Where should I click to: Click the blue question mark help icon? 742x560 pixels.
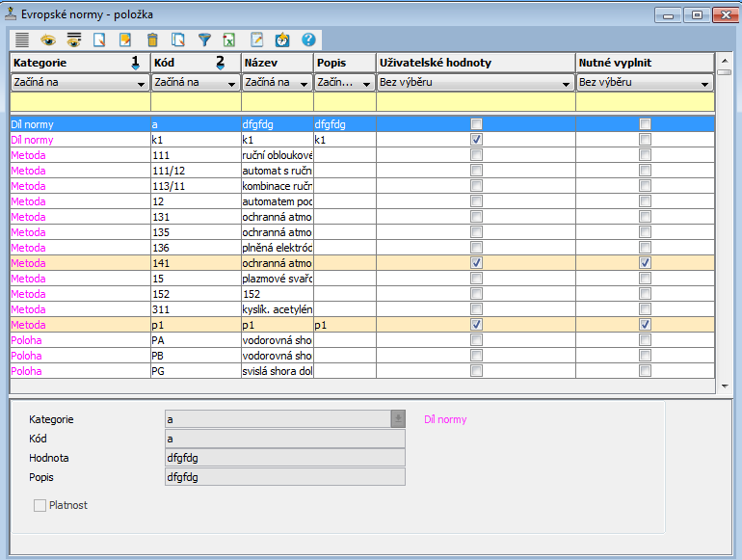pyautogui.click(x=308, y=40)
